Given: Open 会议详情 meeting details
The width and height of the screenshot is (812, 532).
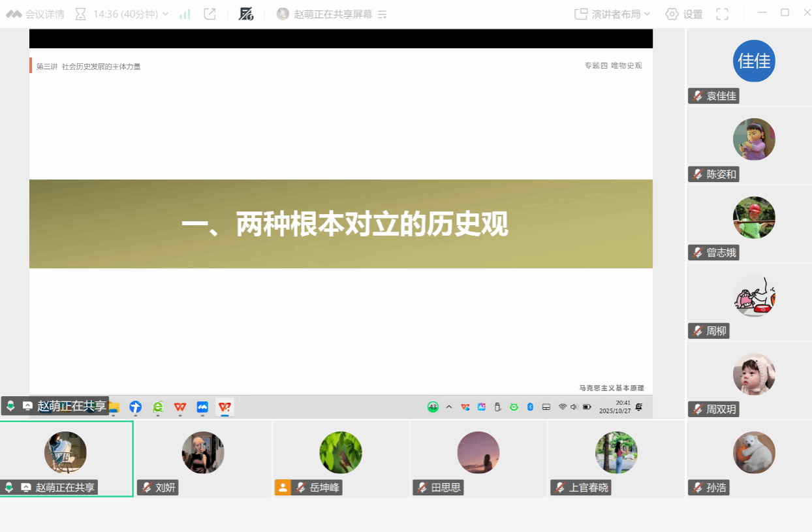Looking at the screenshot, I should pyautogui.click(x=36, y=14).
